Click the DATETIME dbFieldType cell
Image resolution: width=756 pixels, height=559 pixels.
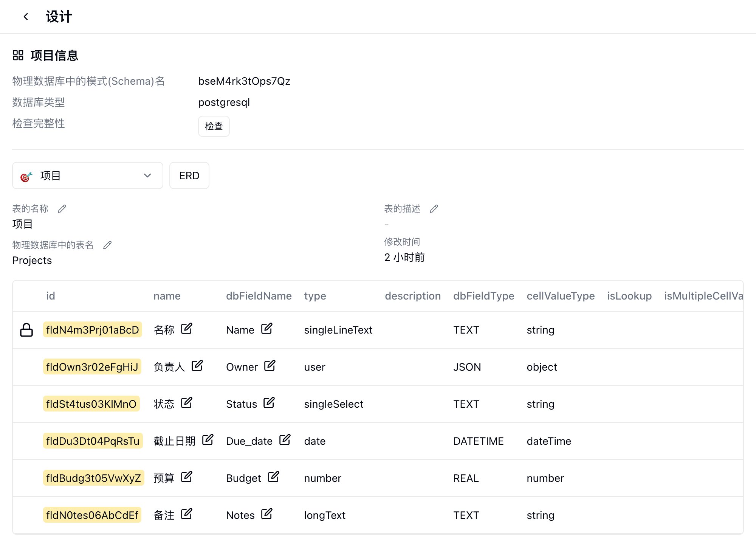[479, 441]
